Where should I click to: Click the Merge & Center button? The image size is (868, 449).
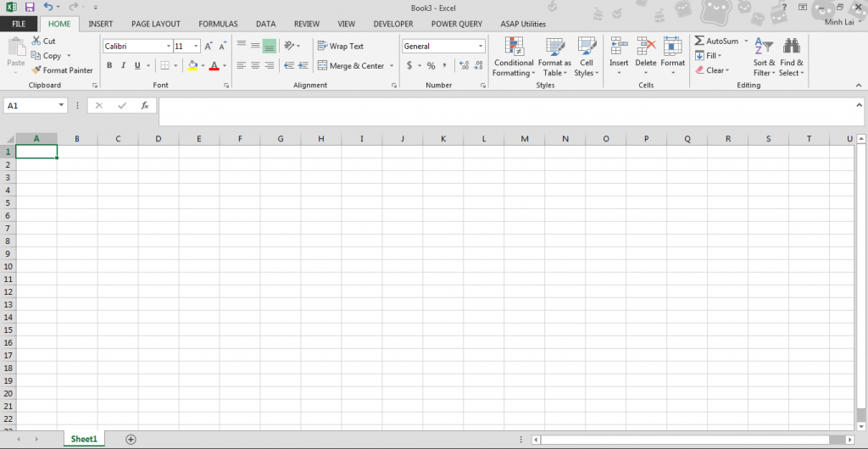pos(351,66)
